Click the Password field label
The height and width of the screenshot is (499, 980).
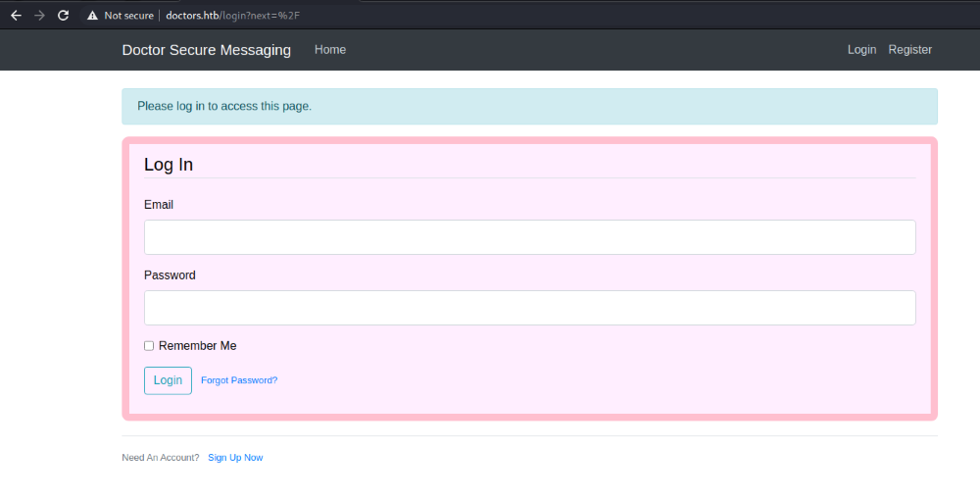point(170,275)
